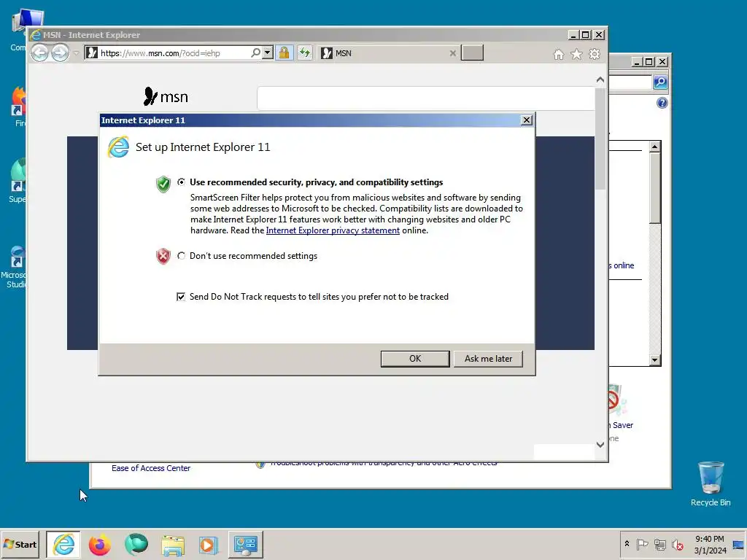Image resolution: width=747 pixels, height=560 pixels.
Task: Click the refresh/compatibility icon beside the lock
Action: [305, 52]
